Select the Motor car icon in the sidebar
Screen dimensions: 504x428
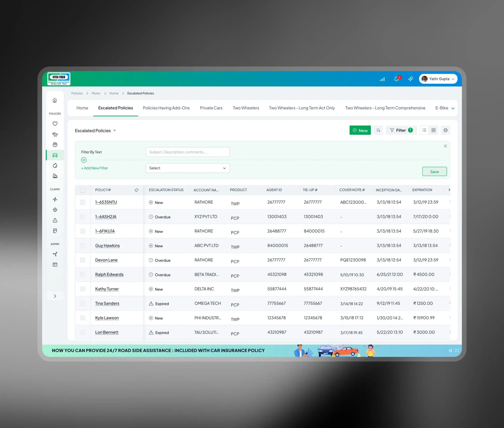pyautogui.click(x=55, y=155)
